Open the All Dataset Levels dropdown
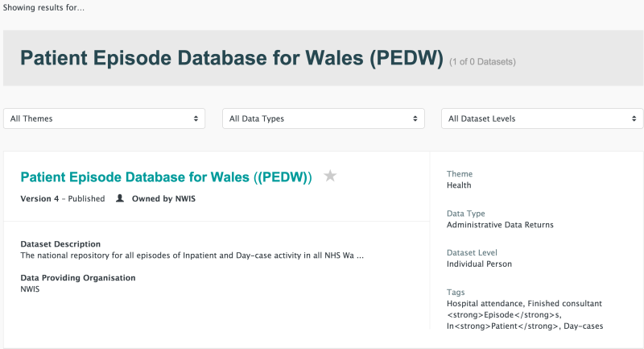The height and width of the screenshot is (349, 644). (542, 118)
